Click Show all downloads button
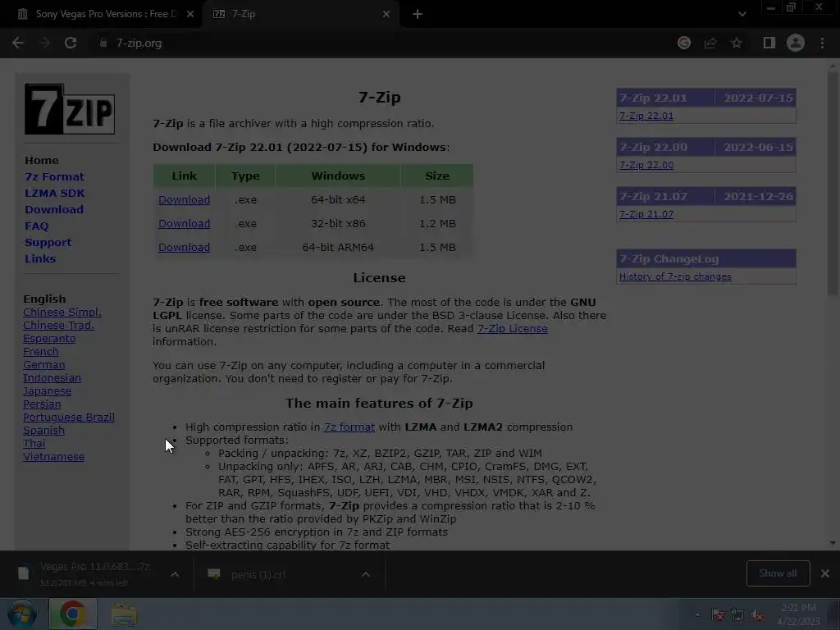 [778, 573]
